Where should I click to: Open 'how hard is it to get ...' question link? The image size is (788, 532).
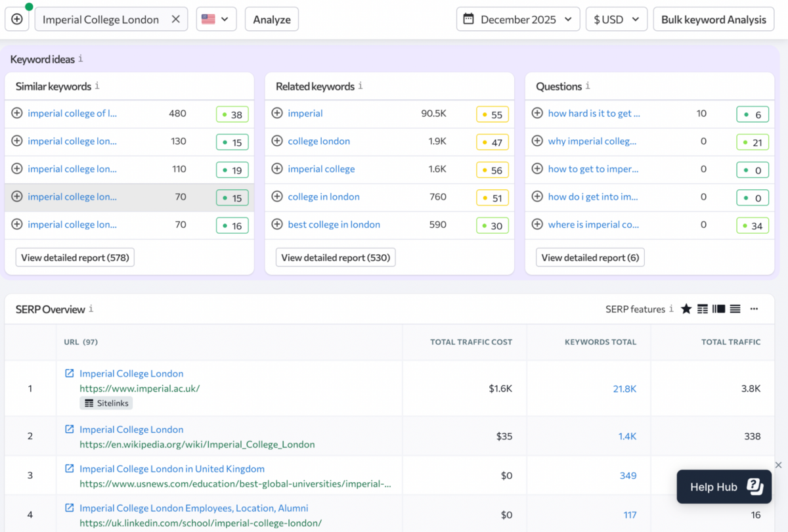pos(594,113)
